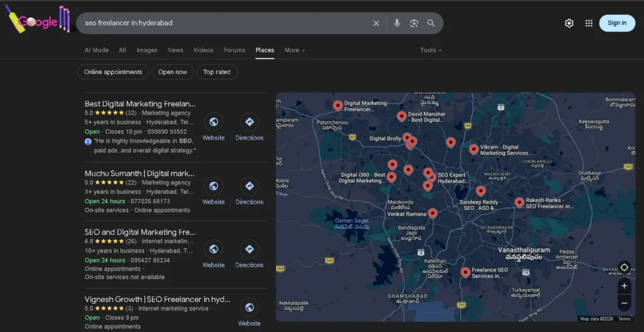
Task: Open Website for Muchu Sumanth listing
Action: (214, 192)
